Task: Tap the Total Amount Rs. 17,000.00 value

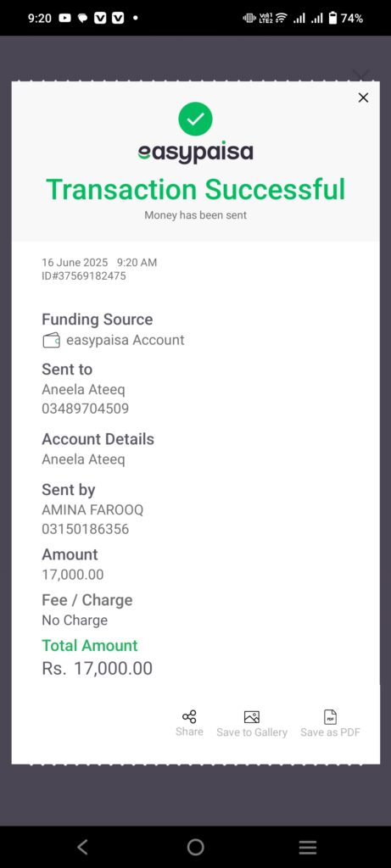Action: (x=98, y=669)
